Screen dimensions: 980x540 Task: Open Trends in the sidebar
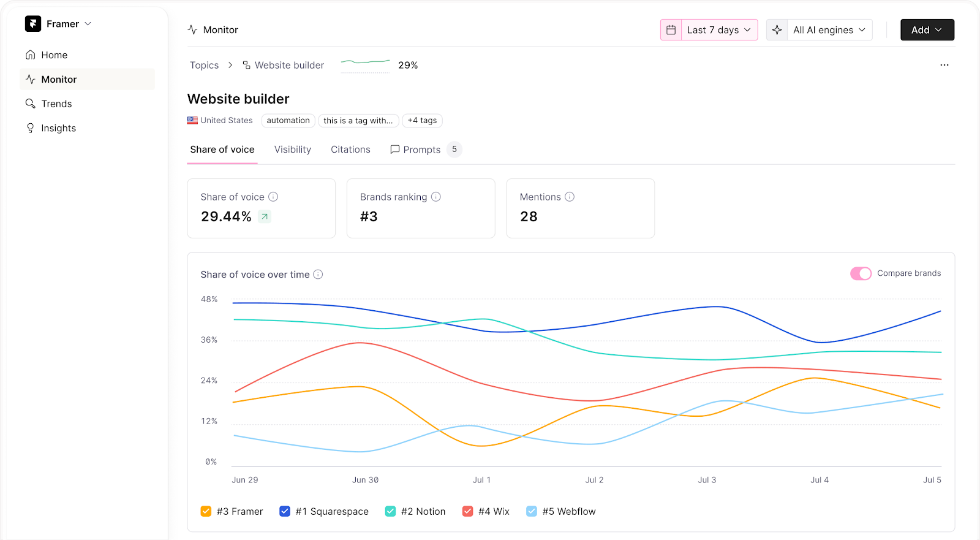88,104
